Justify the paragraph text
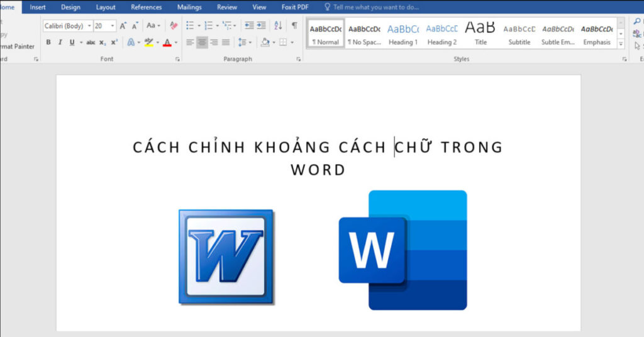The width and height of the screenshot is (644, 337). [226, 42]
